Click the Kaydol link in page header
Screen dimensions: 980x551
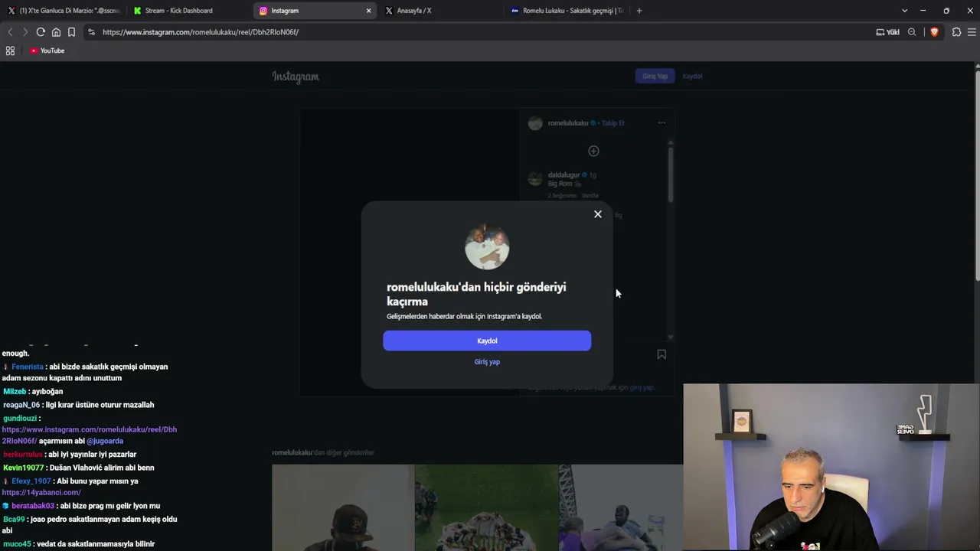coord(692,76)
